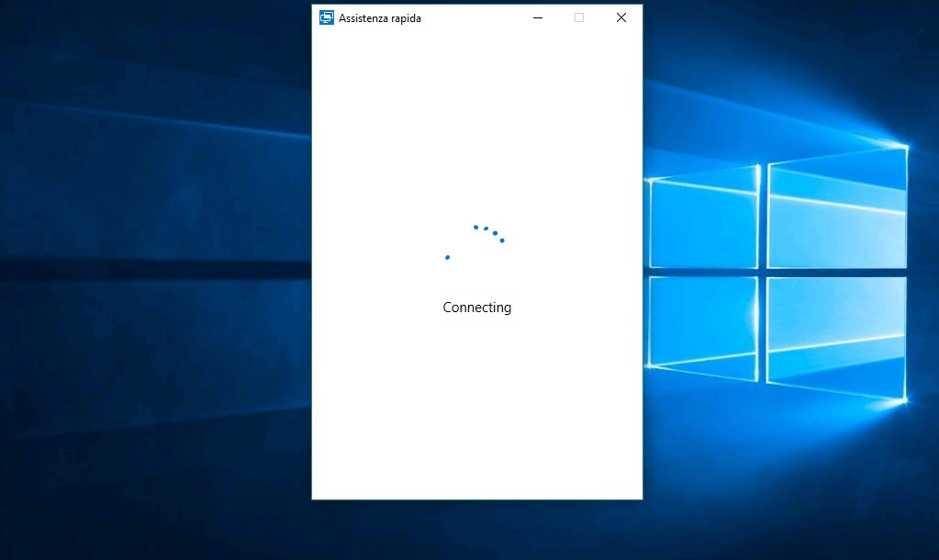Image resolution: width=939 pixels, height=560 pixels.
Task: Click the isolated lone spinner dot
Action: click(447, 257)
